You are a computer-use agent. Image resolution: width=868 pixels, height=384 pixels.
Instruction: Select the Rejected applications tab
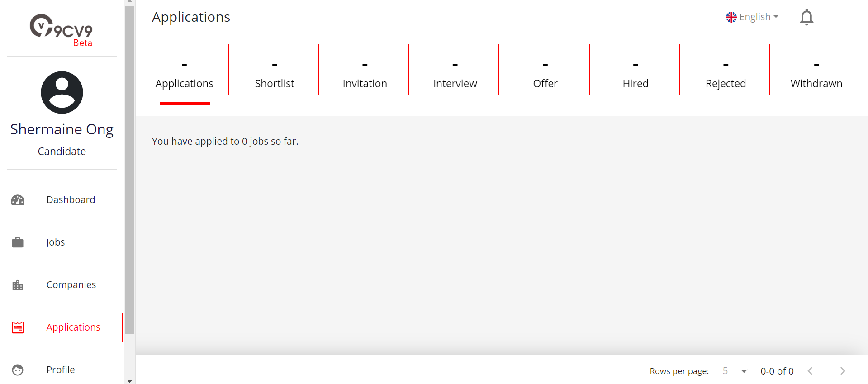pyautogui.click(x=726, y=83)
